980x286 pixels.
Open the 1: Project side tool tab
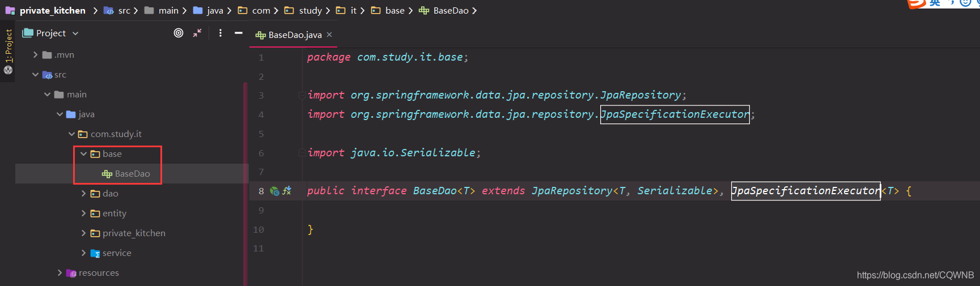pyautogui.click(x=8, y=46)
